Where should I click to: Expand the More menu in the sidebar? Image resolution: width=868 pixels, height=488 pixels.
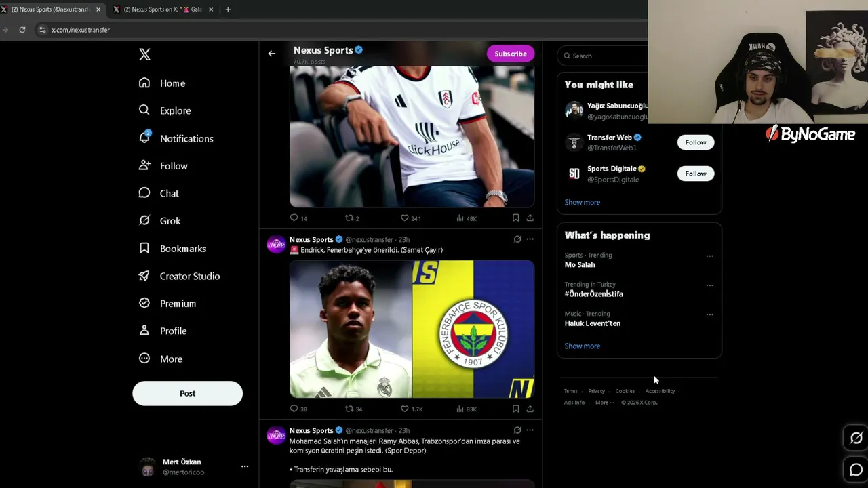(160, 359)
